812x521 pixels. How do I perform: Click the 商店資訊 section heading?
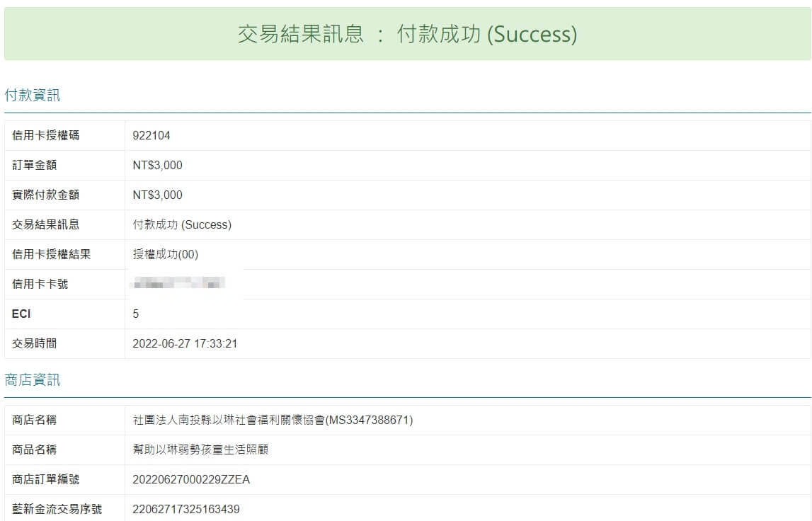(x=33, y=380)
